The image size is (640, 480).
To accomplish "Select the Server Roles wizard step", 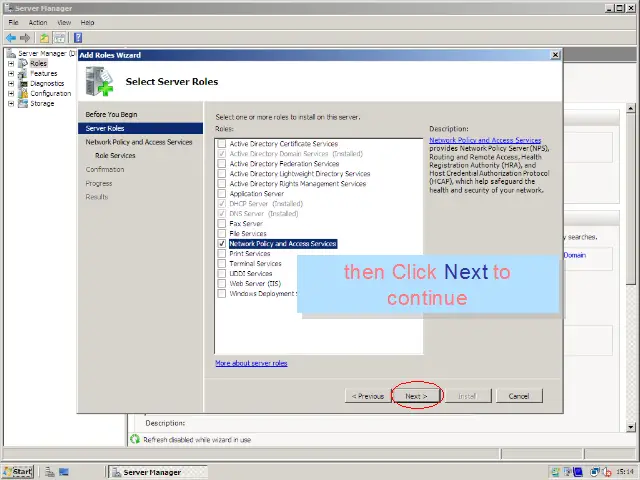I will click(x=140, y=128).
